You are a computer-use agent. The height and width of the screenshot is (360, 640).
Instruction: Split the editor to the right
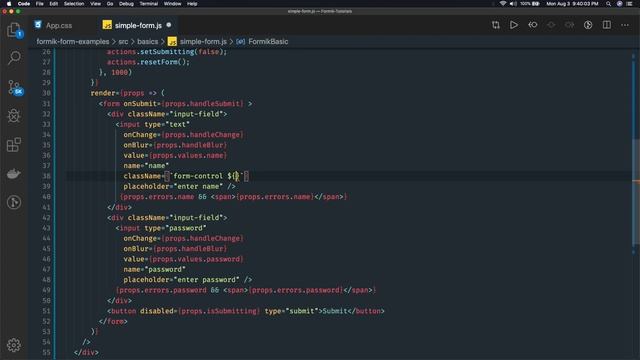(x=607, y=25)
